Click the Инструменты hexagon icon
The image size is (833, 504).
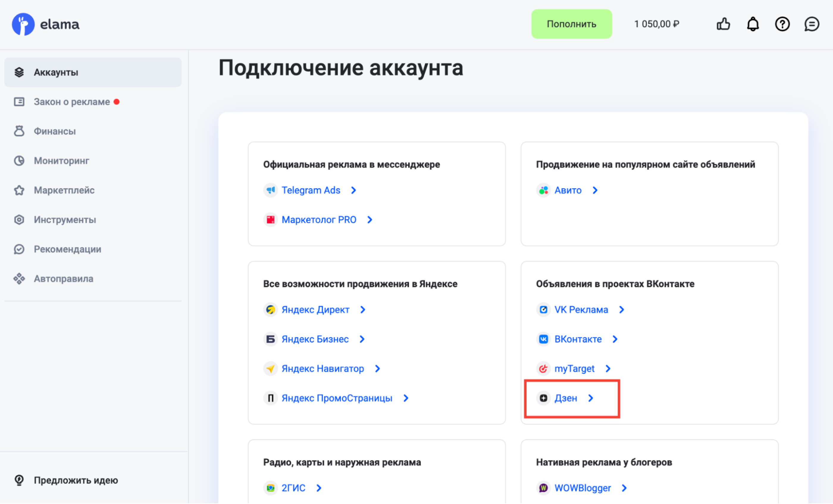tap(19, 219)
